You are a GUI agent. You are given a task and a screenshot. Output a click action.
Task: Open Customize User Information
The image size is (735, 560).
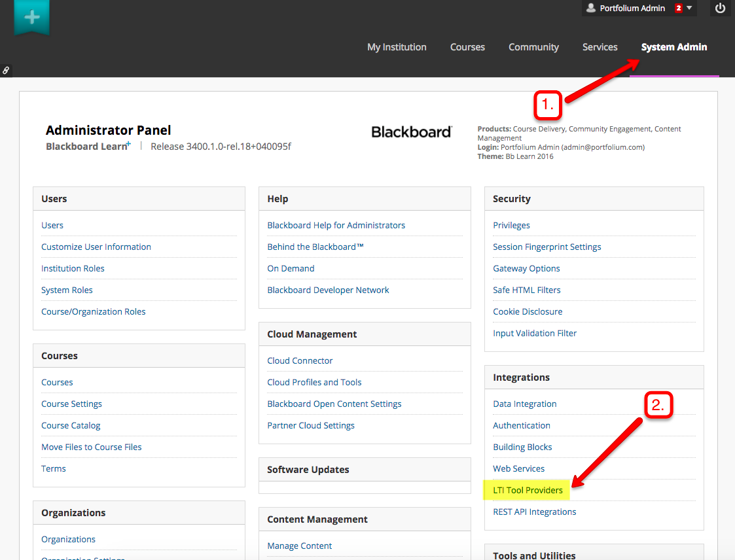point(96,247)
